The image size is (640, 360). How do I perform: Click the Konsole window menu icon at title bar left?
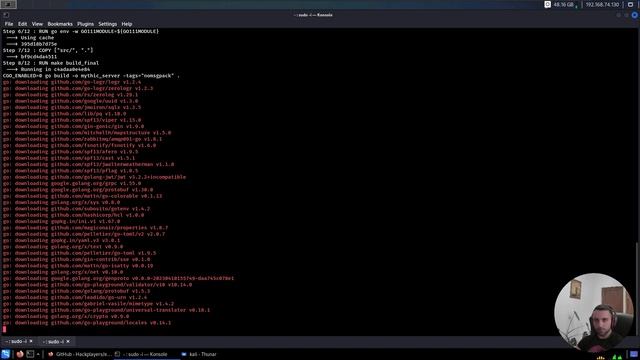click(6, 15)
